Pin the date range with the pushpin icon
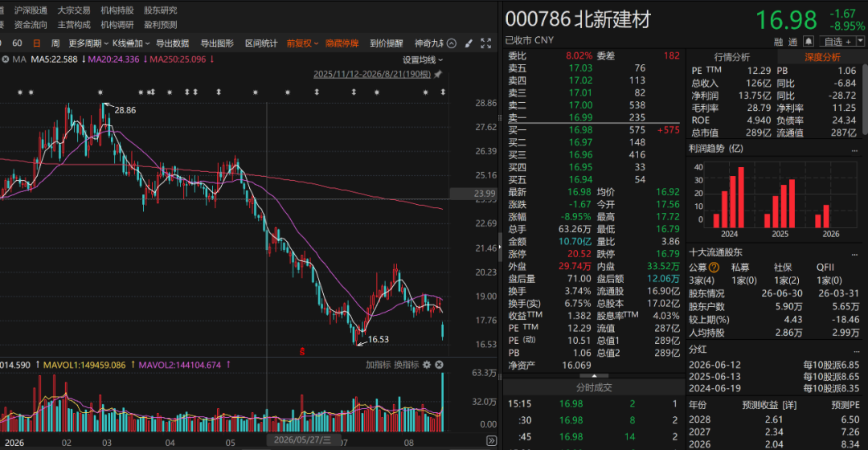This screenshot has height=450, width=868. tap(439, 74)
